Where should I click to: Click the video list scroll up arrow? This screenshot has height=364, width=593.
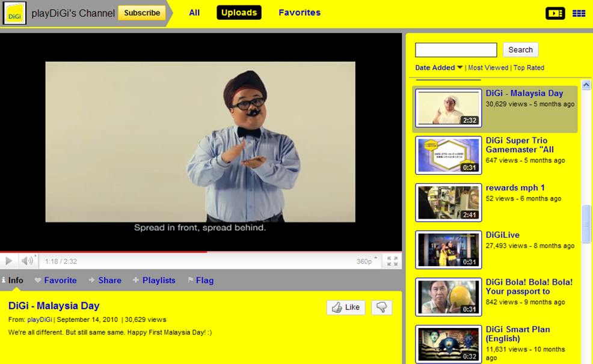[586, 85]
